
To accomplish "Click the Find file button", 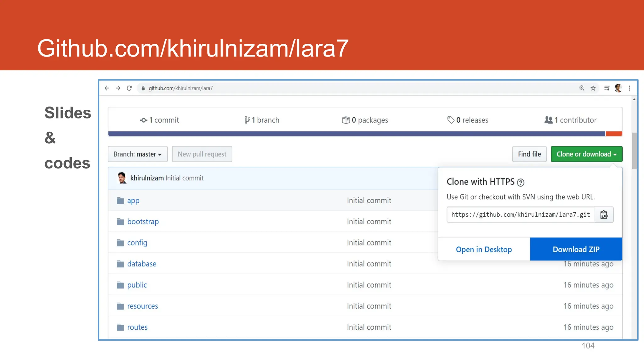I will tap(529, 154).
